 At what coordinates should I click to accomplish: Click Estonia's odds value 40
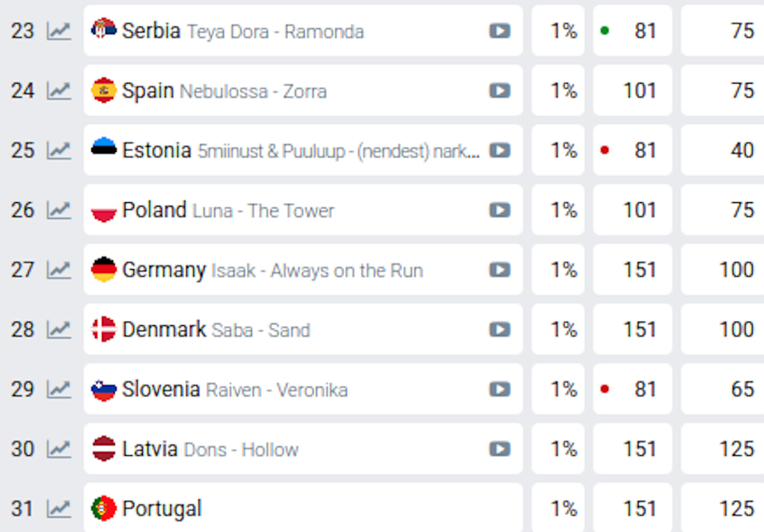click(741, 150)
